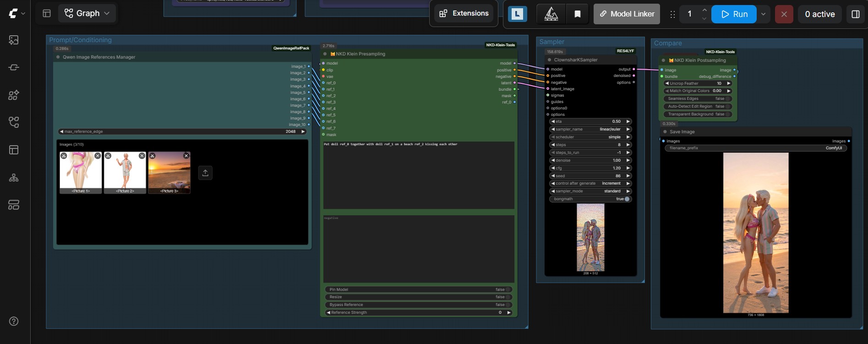Run the workflow
This screenshot has height=344, width=868.
(734, 14)
